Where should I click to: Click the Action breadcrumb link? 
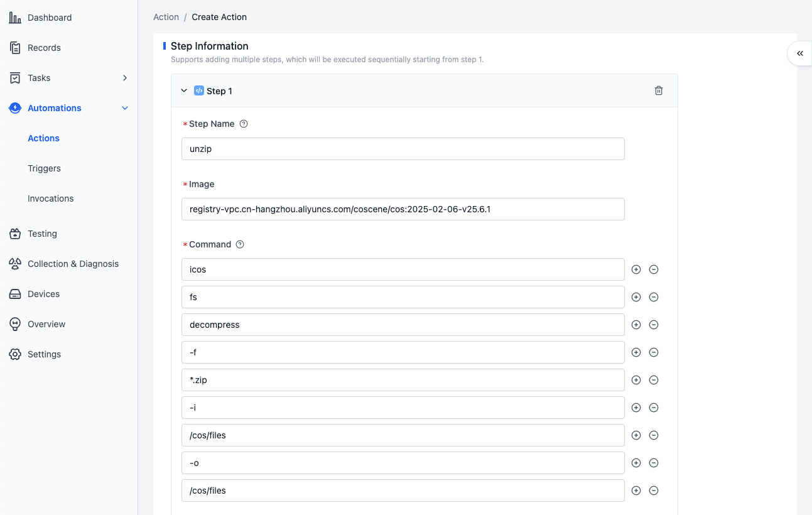pyautogui.click(x=166, y=17)
